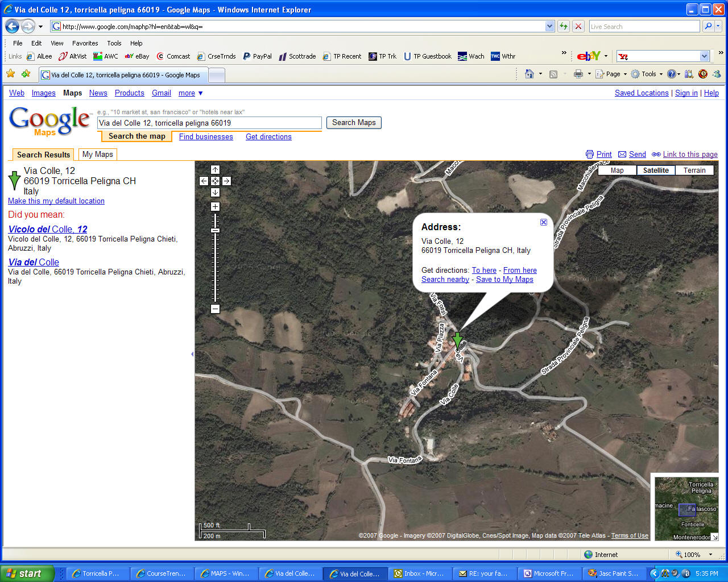The width and height of the screenshot is (728, 582).
Task: Switch map view to Terrain
Action: 694,170
